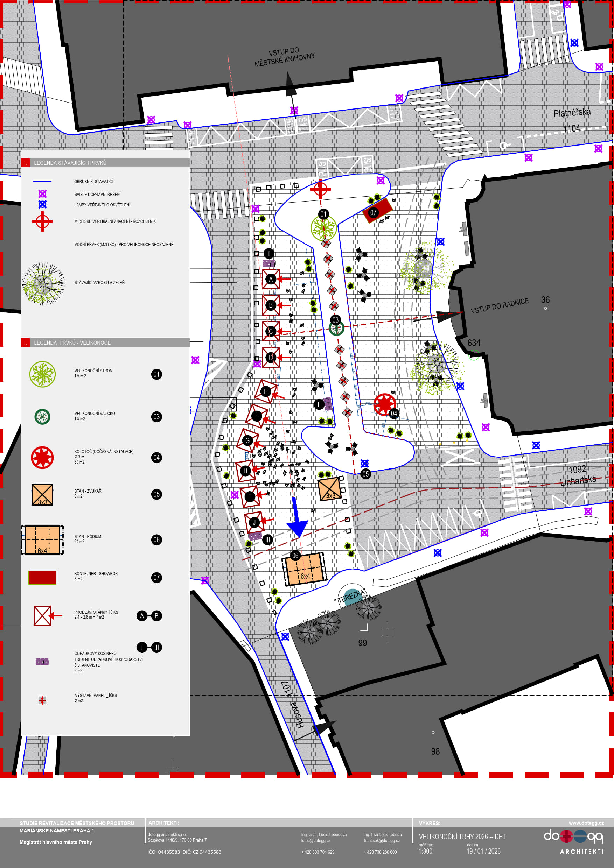Viewport: 614px width, 868px height.
Task: Click vendor stall J on the map
Action: pyautogui.click(x=254, y=522)
